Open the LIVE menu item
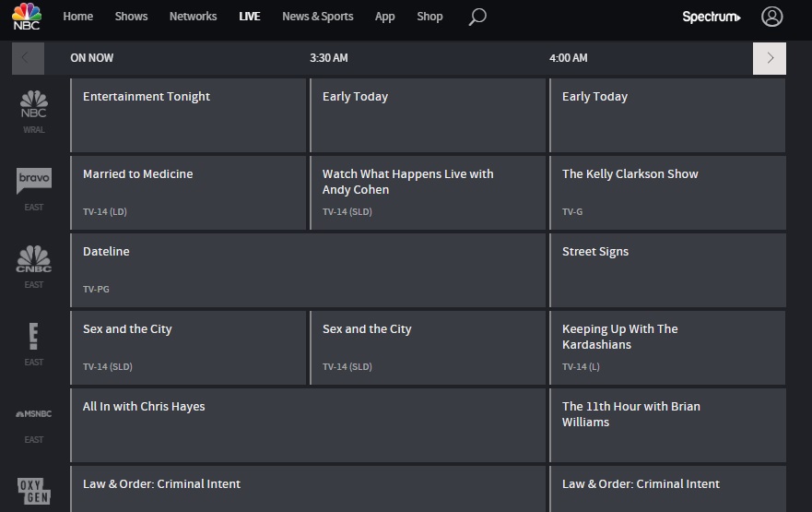This screenshot has height=512, width=812. 250,17
